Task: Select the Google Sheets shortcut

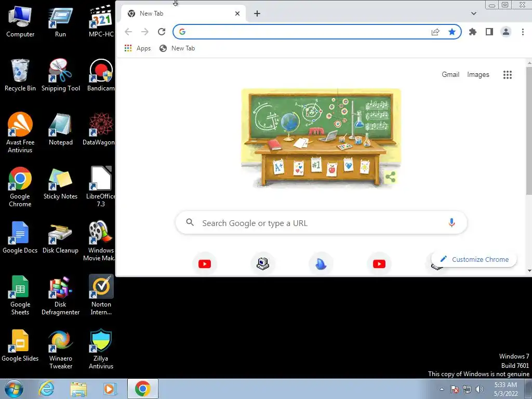Action: [x=20, y=295]
